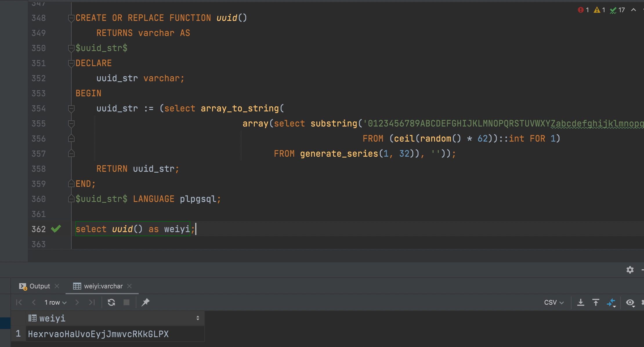Collapse the DECLARE block fold marker
644x347 pixels.
click(71, 63)
